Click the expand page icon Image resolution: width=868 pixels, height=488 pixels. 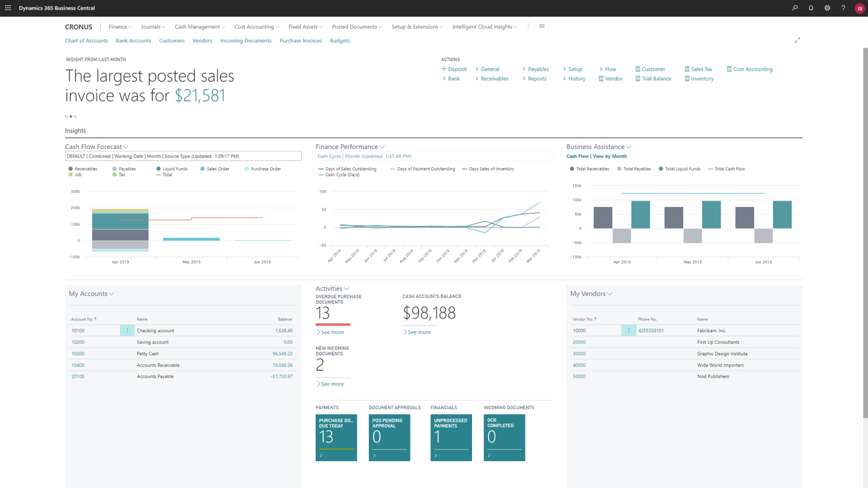pos(797,40)
